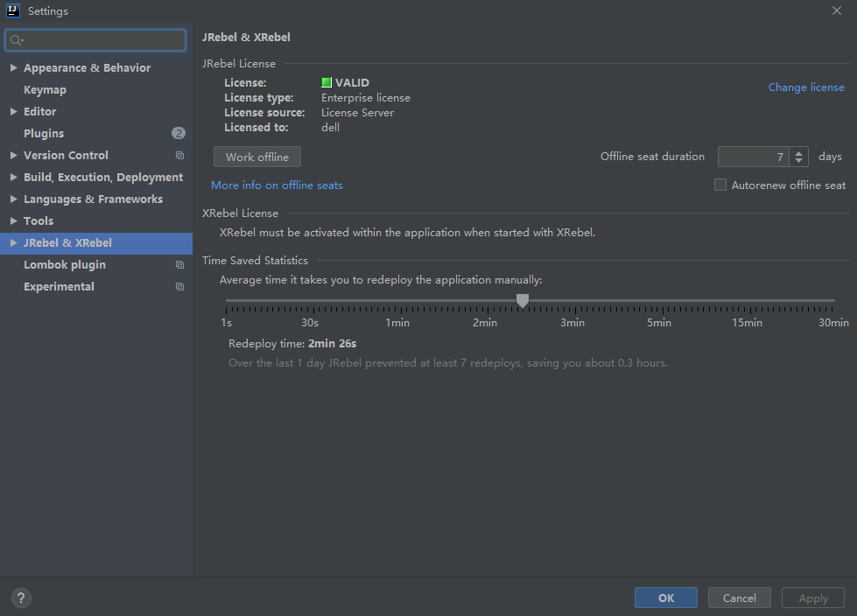Expand the Tools section arrow
The width and height of the screenshot is (857, 616).
[x=14, y=220]
